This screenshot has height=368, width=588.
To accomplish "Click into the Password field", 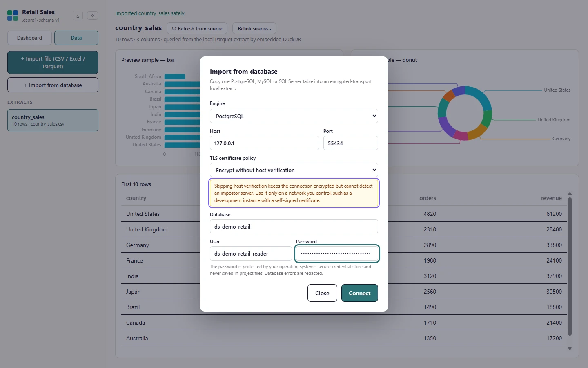I will coord(337,254).
